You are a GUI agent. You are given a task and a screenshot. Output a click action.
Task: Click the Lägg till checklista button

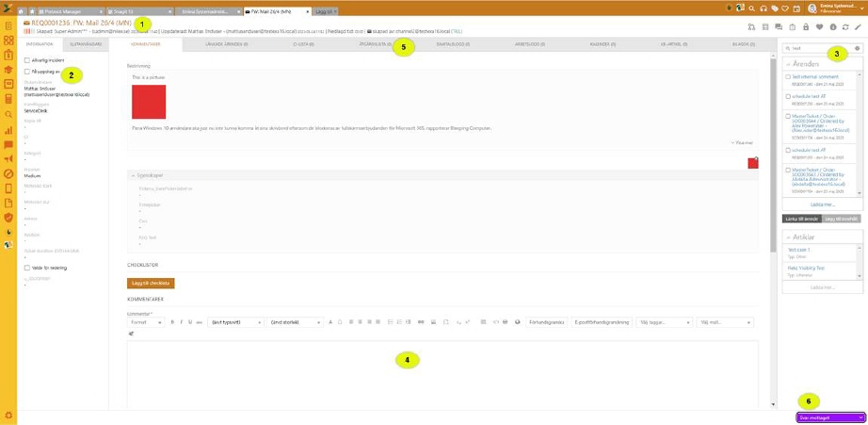pyautogui.click(x=151, y=283)
